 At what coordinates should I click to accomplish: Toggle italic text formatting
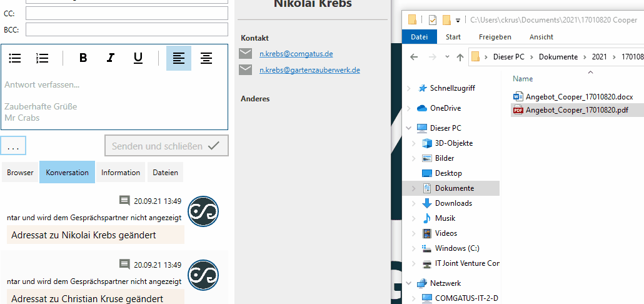(111, 58)
